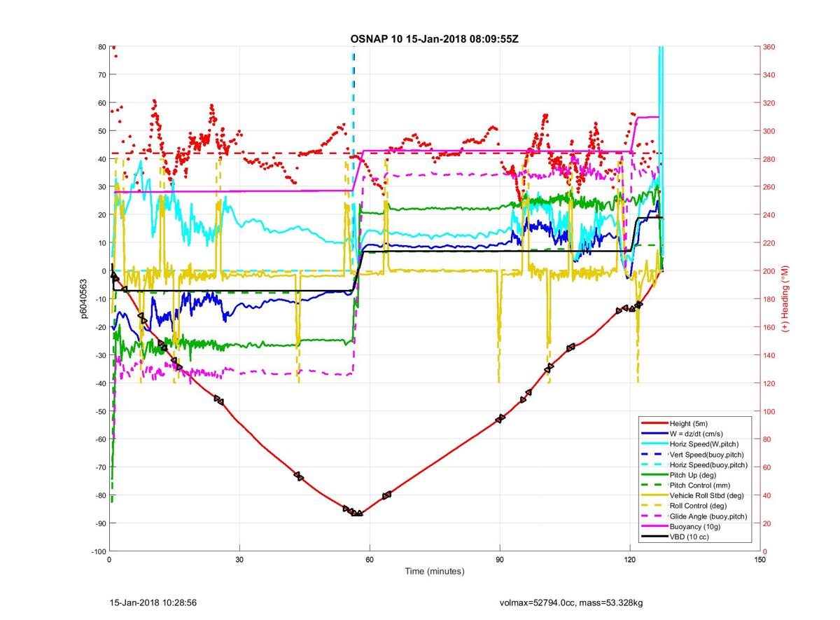Click the 260 tick on the heading axis
The width and height of the screenshot is (840, 620).
click(x=769, y=187)
